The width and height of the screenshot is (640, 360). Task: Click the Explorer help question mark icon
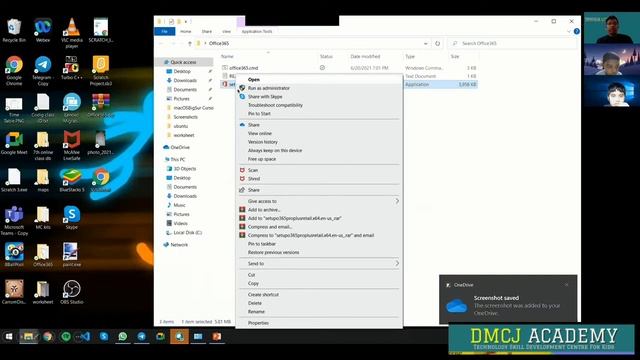coord(576,31)
